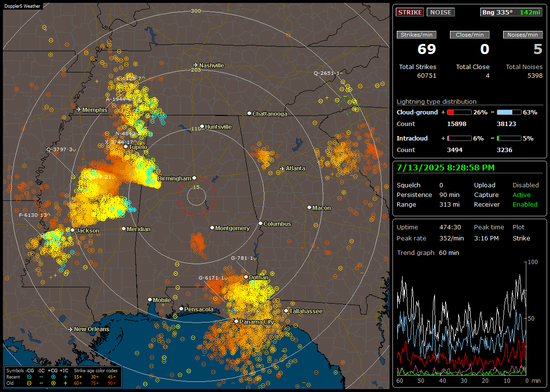Click the Capture status Active

[x=521, y=195]
